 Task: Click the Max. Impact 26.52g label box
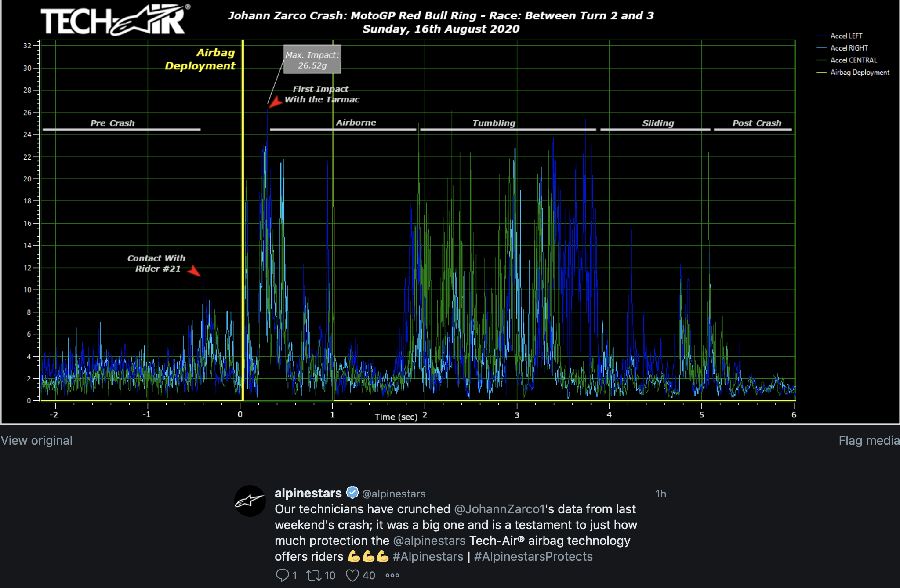[x=312, y=59]
